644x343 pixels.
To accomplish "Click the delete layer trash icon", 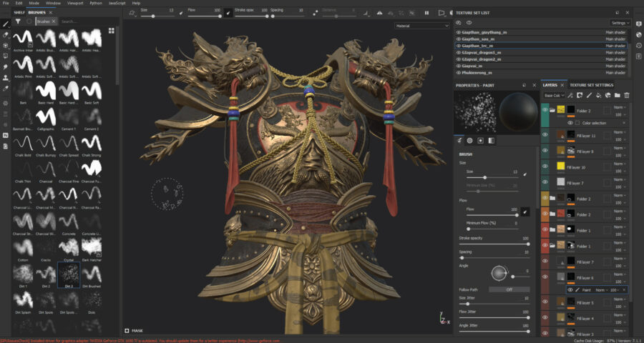I will pos(627,95).
